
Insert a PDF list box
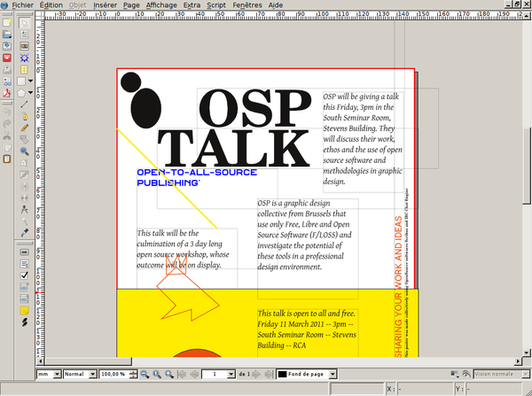[x=24, y=299]
